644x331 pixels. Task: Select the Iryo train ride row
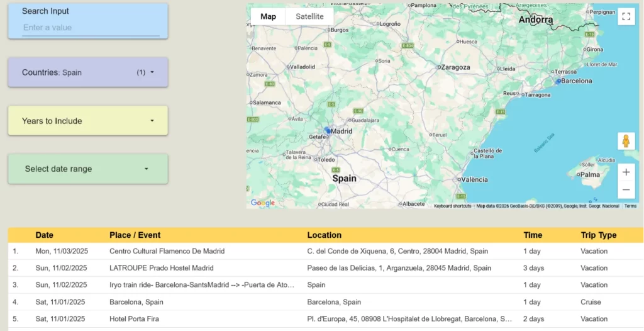tap(325, 285)
